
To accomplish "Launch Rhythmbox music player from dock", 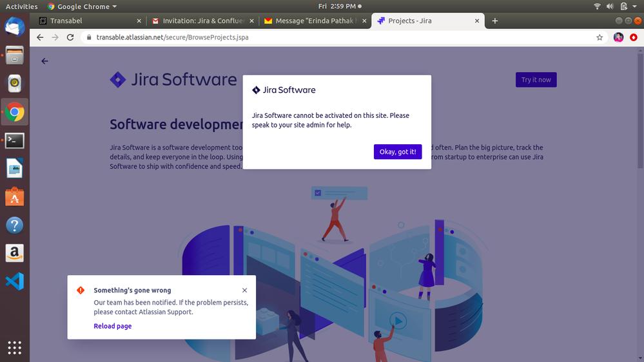I will (14, 83).
